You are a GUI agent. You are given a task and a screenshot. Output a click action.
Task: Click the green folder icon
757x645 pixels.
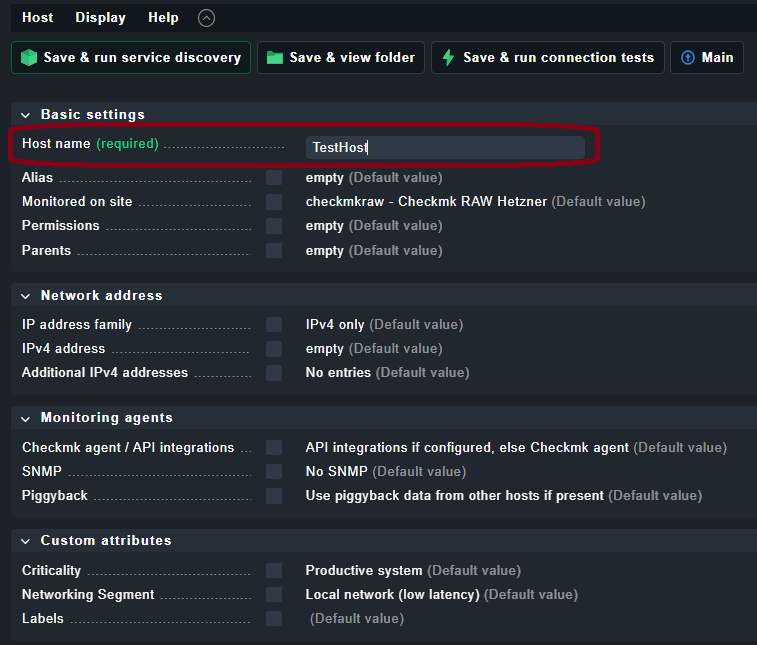point(275,57)
